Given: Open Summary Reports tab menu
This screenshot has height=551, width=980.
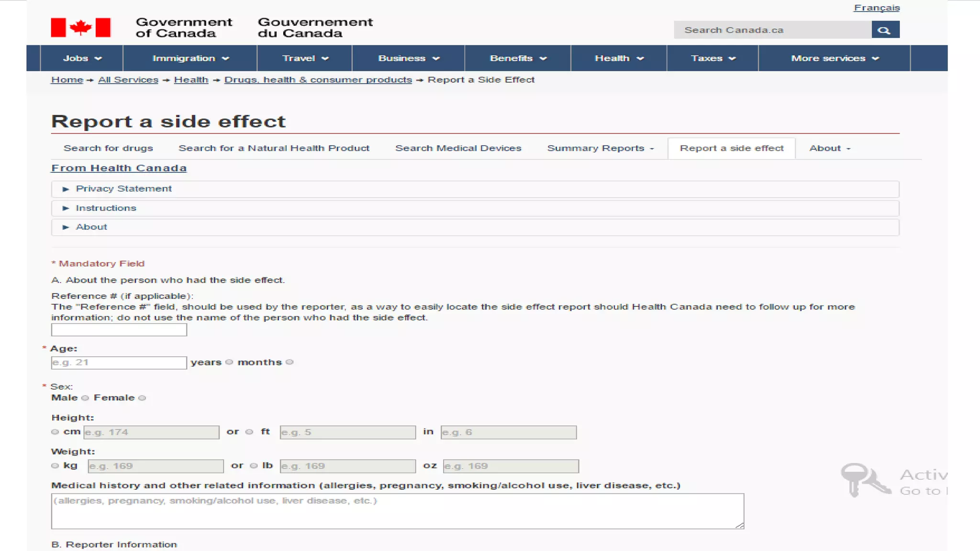Looking at the screenshot, I should (x=600, y=148).
